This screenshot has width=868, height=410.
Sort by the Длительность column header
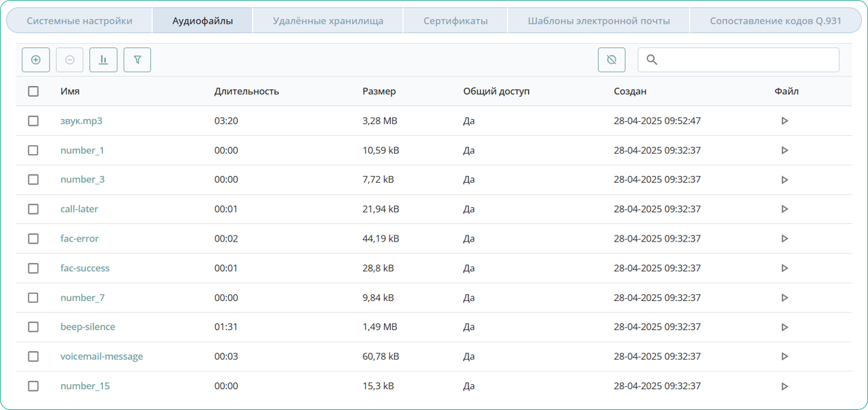[x=246, y=91]
